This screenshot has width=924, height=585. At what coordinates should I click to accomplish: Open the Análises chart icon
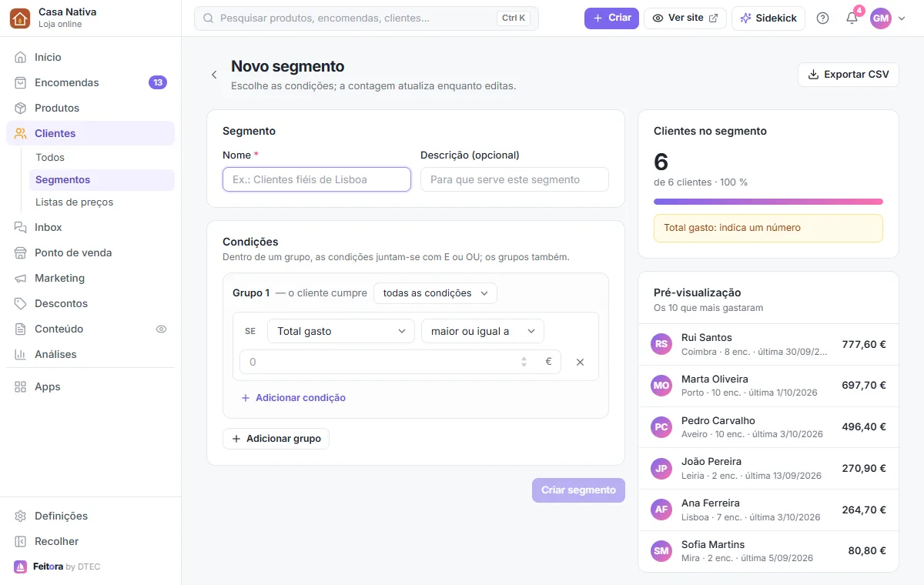coord(21,354)
